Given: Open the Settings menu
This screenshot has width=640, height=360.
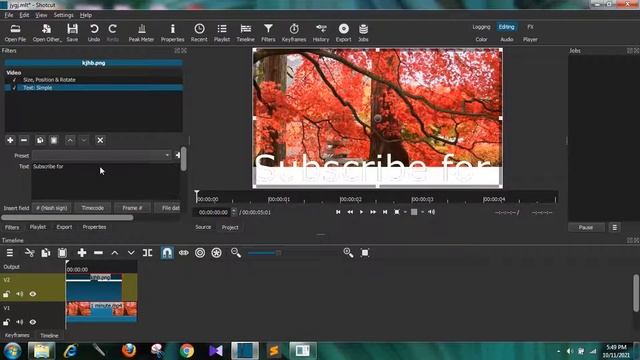Looking at the screenshot, I should pos(63,15).
